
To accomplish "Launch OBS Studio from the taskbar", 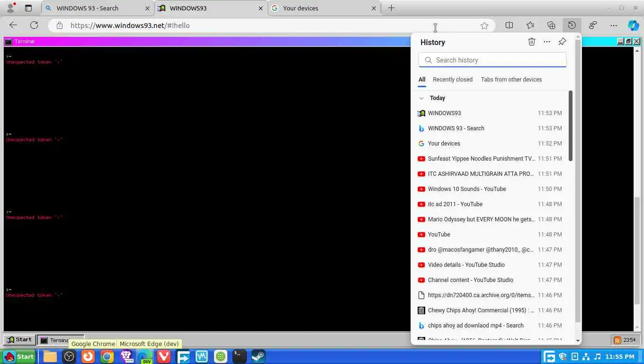I will (x=69, y=356).
